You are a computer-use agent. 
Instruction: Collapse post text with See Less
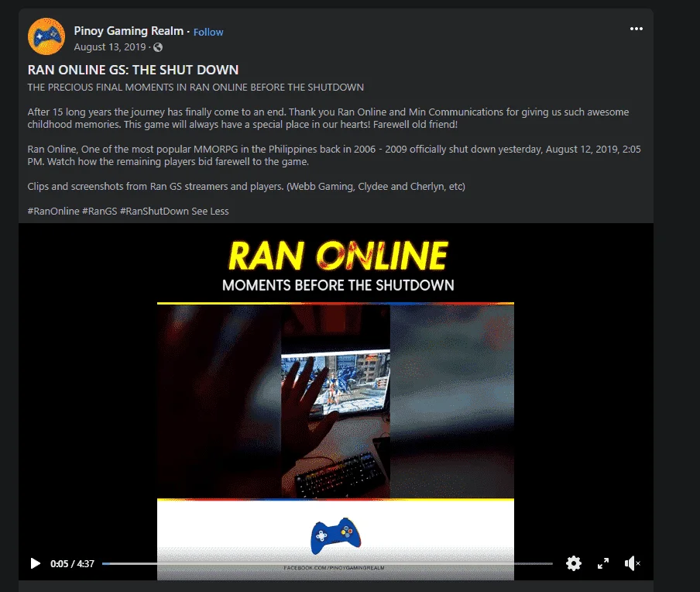210,211
